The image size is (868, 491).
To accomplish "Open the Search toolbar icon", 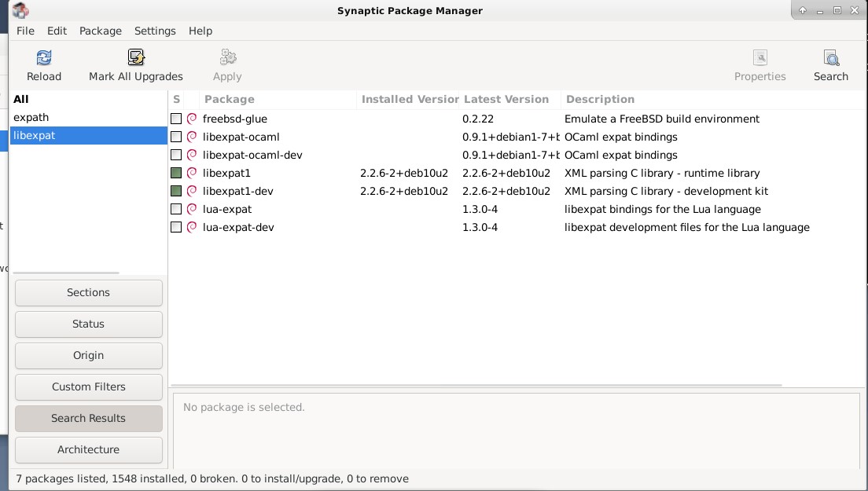I will pyautogui.click(x=831, y=57).
